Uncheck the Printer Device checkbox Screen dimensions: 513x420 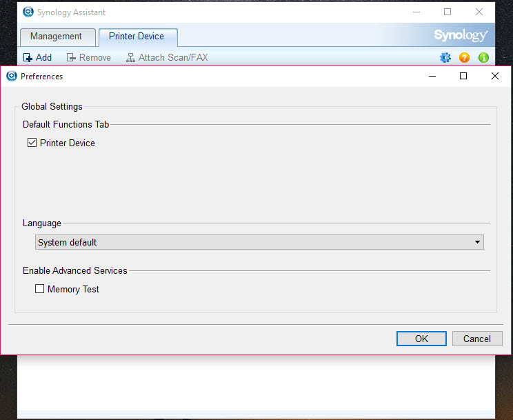pyautogui.click(x=32, y=143)
